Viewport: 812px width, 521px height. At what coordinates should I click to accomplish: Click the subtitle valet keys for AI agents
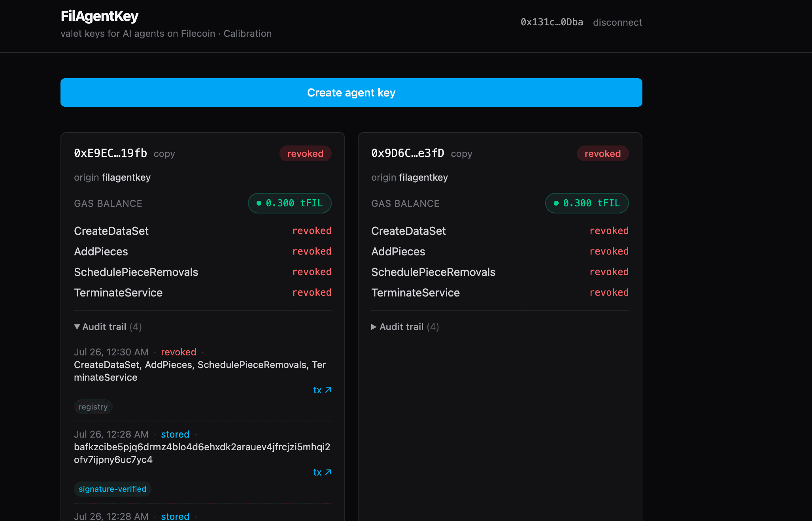click(x=166, y=34)
